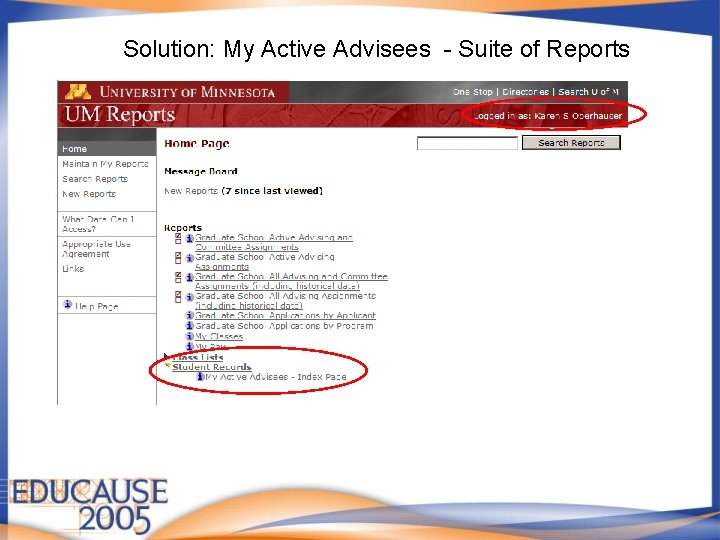Open Graduate School Active Advising Assignments report
Viewport: 720px width, 540px height.
click(265, 262)
